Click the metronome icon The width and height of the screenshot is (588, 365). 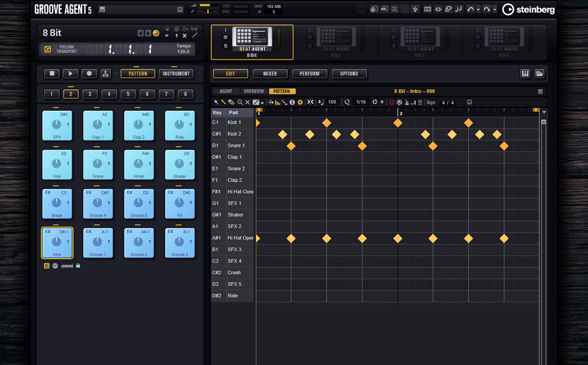(x=407, y=102)
